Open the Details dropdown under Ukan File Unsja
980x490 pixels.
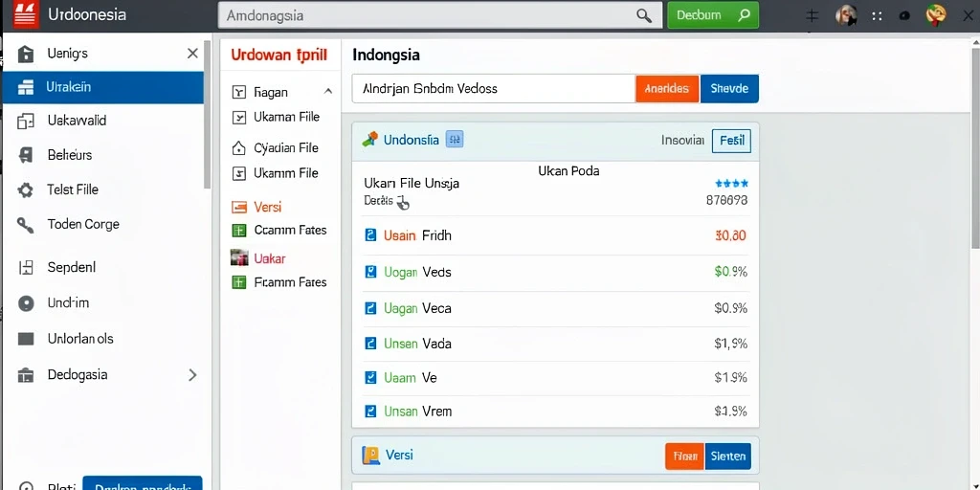pos(387,201)
